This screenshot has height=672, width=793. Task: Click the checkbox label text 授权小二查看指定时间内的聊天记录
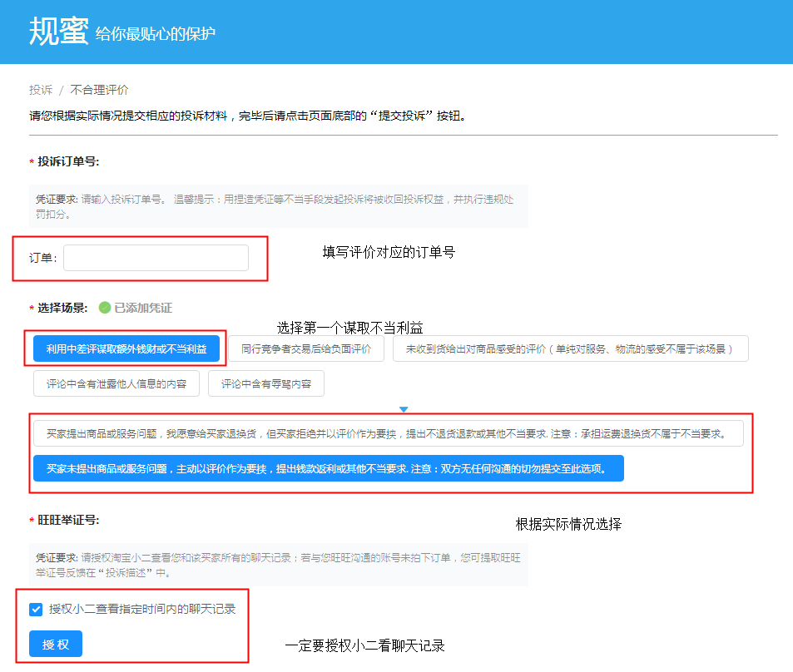click(142, 609)
